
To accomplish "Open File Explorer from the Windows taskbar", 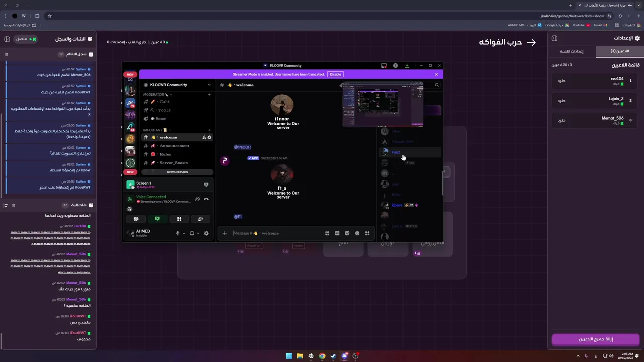I will tap(300, 356).
